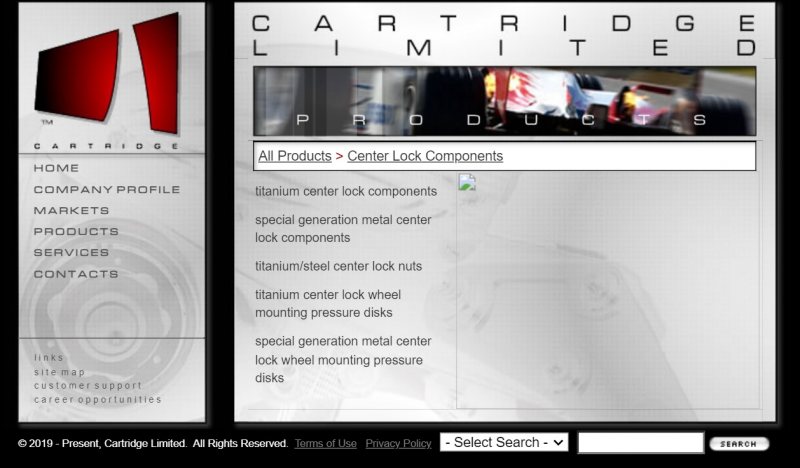This screenshot has width=800, height=468.
Task: Open the Markets section
Action: click(x=71, y=210)
